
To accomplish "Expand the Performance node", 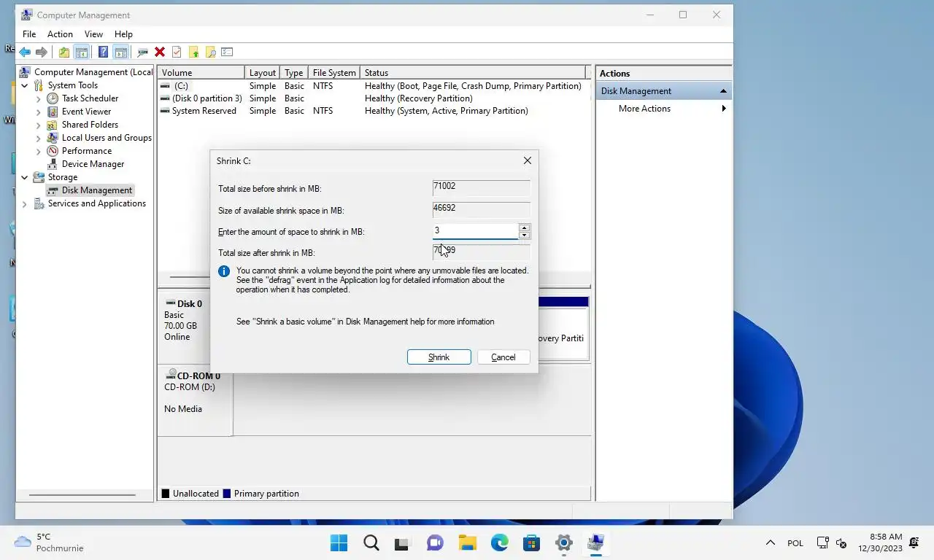I will (38, 151).
